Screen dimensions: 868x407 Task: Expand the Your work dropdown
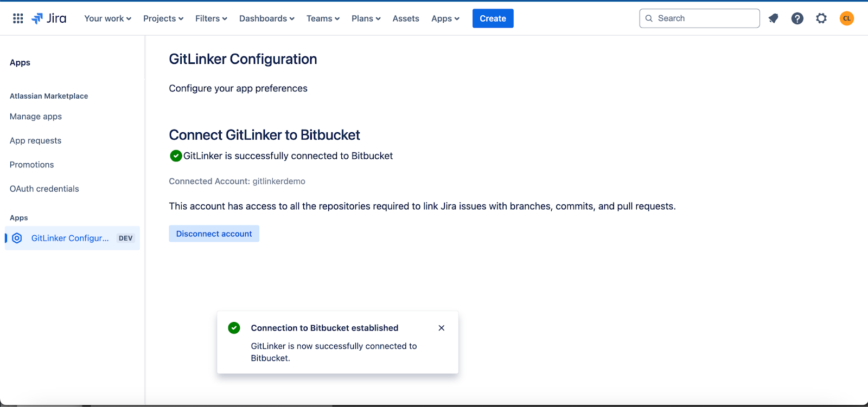point(107,18)
